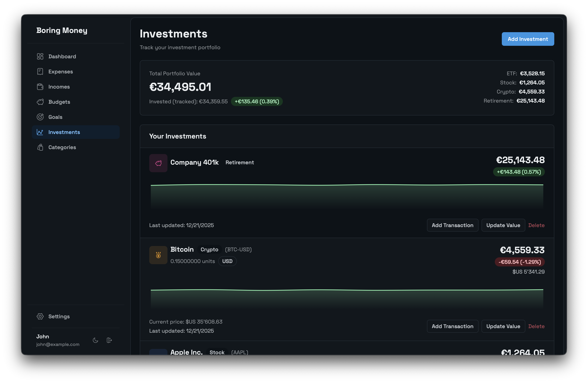Click the Crypto tag beside Bitcoin
The height and width of the screenshot is (383, 588).
click(209, 249)
